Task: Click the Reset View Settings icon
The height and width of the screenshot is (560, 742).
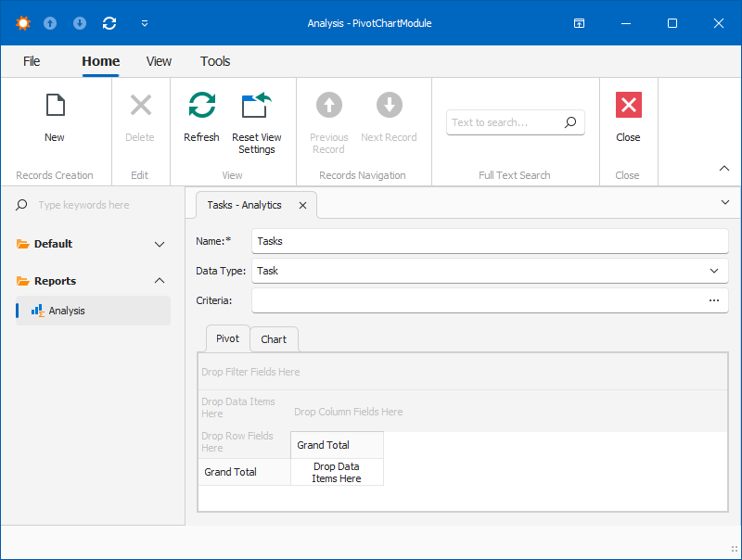Action: 257,105
